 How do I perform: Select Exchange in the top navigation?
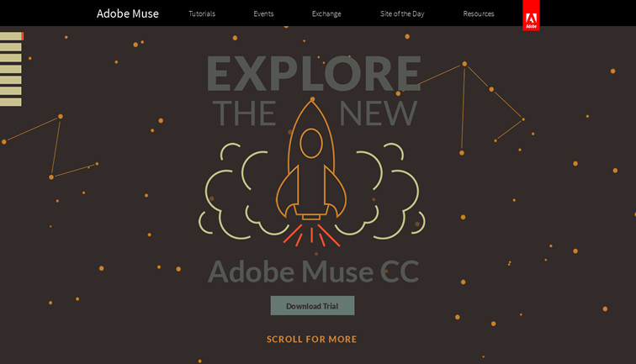click(326, 13)
